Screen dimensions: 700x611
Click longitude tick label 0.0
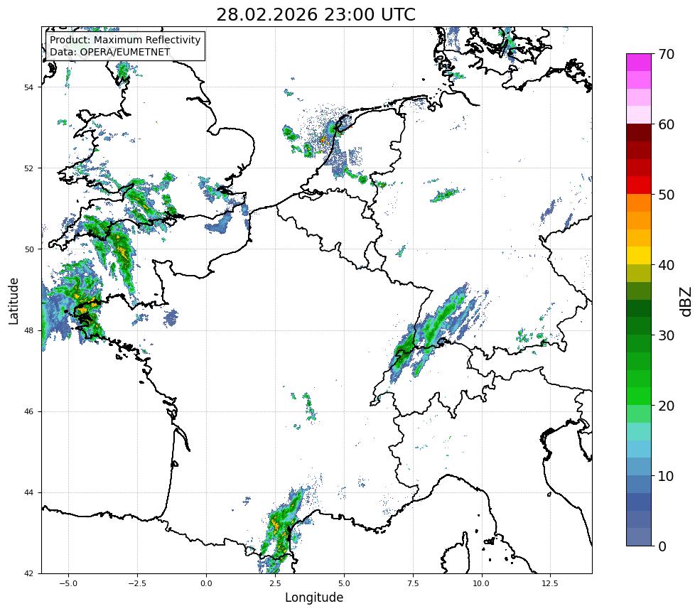click(206, 583)
